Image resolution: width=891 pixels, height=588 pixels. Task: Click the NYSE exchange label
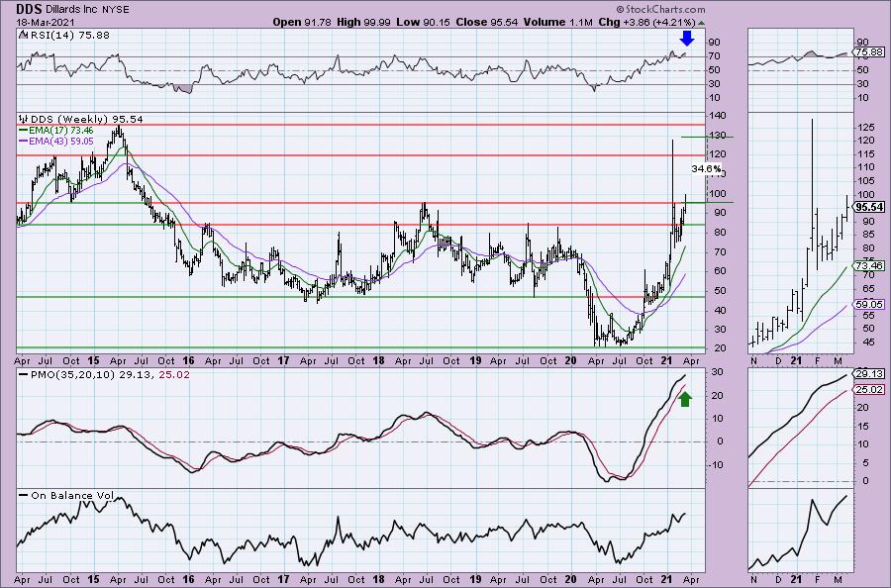tap(117, 10)
